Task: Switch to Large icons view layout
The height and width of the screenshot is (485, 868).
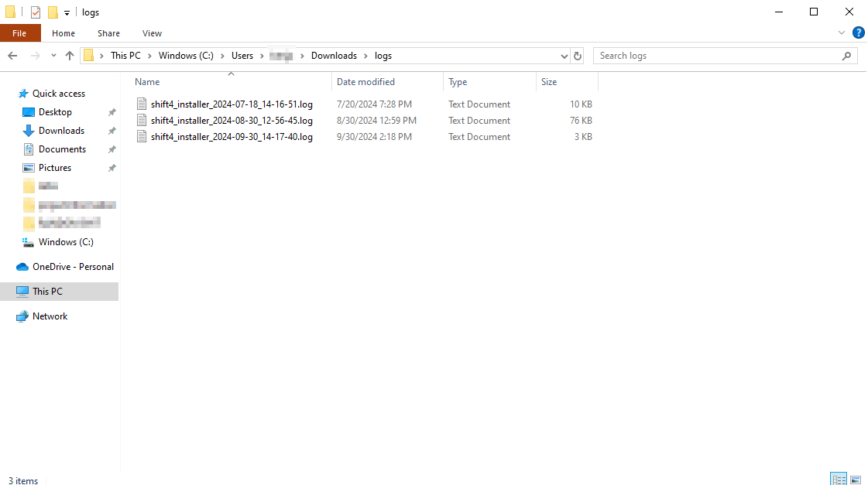Action: [x=856, y=480]
